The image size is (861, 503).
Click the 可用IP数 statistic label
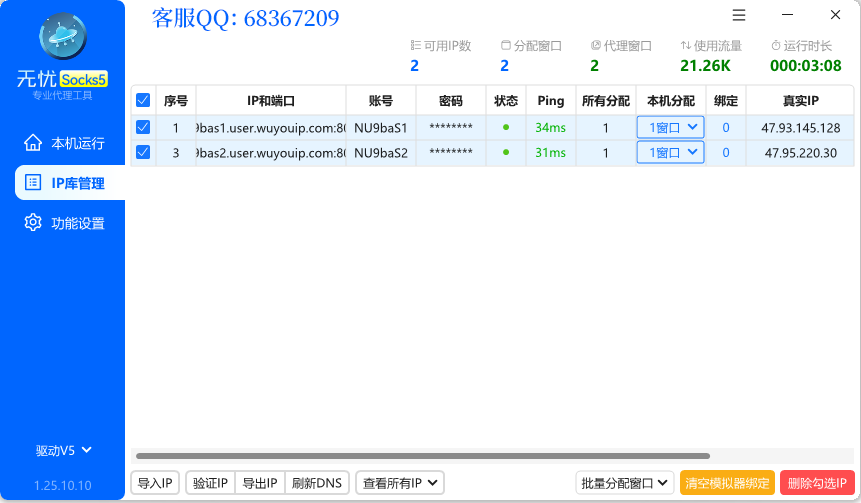pos(441,46)
